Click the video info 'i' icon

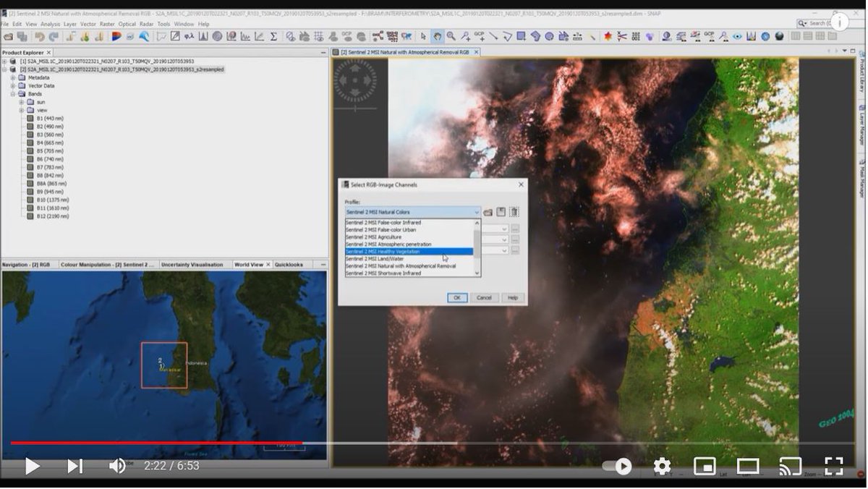(840, 22)
